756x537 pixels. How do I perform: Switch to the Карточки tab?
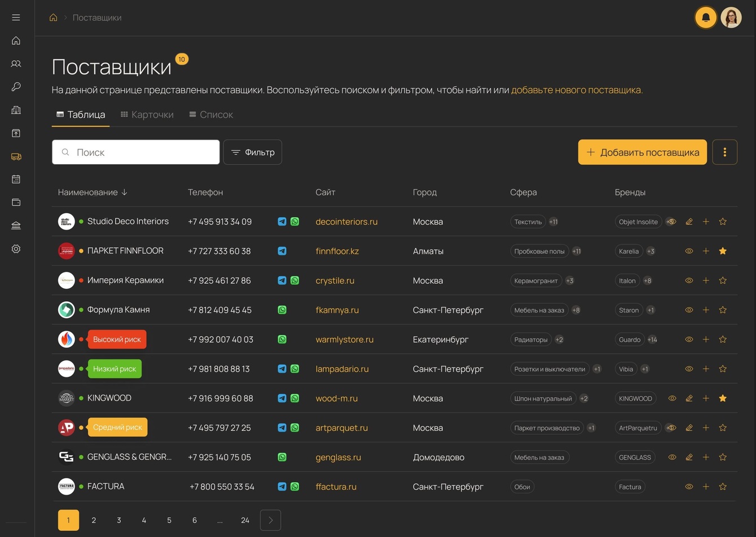(x=147, y=115)
